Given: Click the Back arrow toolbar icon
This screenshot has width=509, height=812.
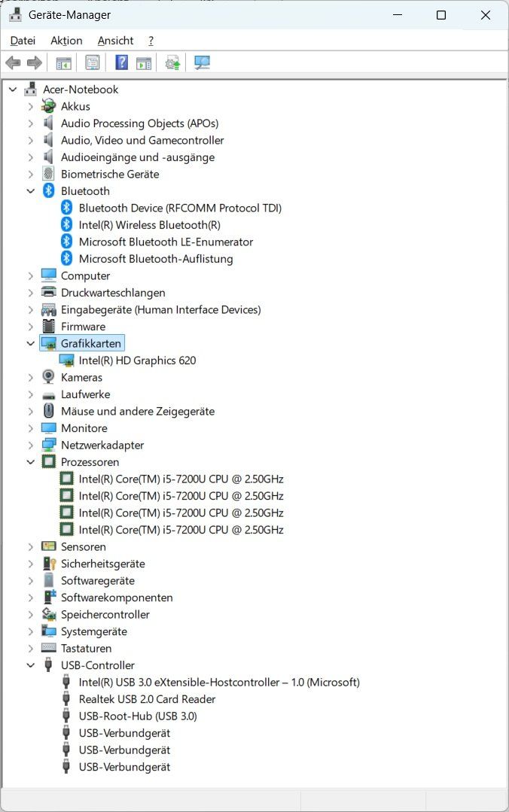Looking at the screenshot, I should coord(13,63).
